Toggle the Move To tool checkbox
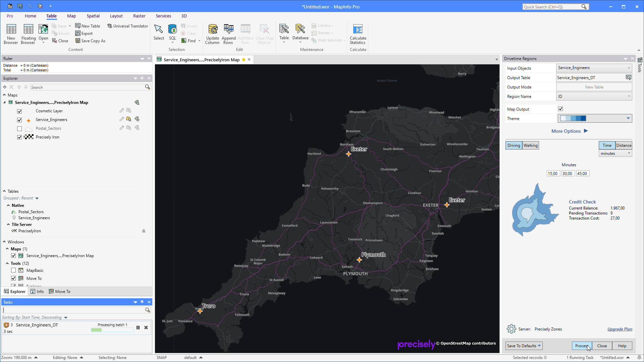This screenshot has width=644, height=362. (13, 278)
